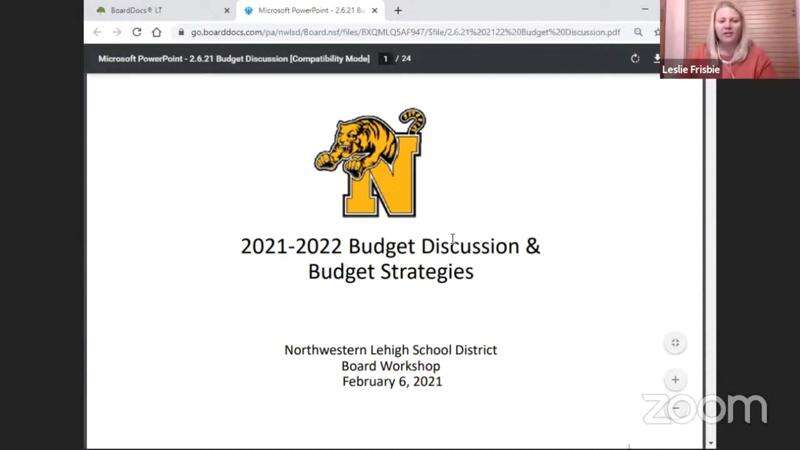Click the 'Board Workshop' text
The width and height of the screenshot is (800, 450).
tap(391, 366)
